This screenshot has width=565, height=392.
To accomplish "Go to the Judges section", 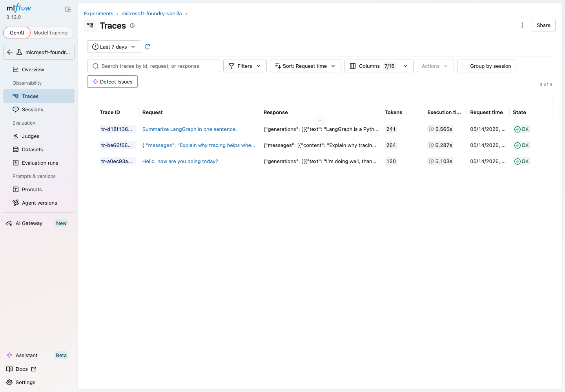I will 39,136.
